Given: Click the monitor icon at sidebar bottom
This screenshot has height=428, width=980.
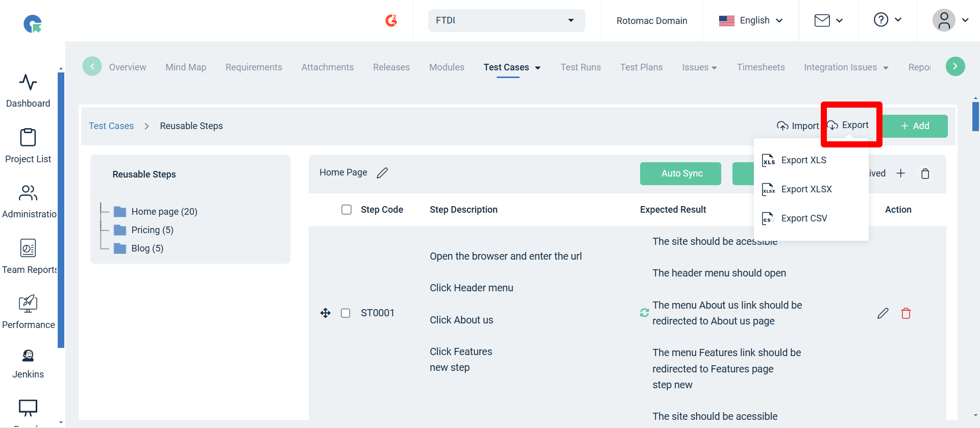Looking at the screenshot, I should tap(28, 408).
